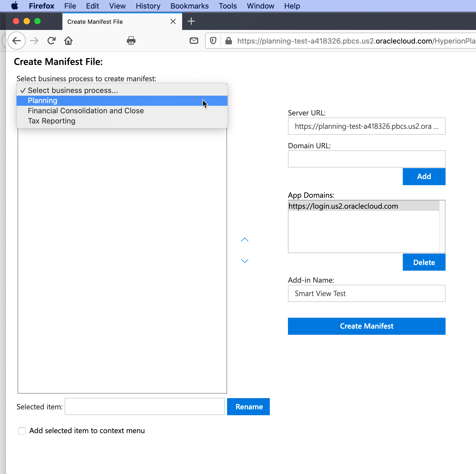Viewport: 476px width, 474px height.
Task: Click the site security padlock icon
Action: [229, 41]
